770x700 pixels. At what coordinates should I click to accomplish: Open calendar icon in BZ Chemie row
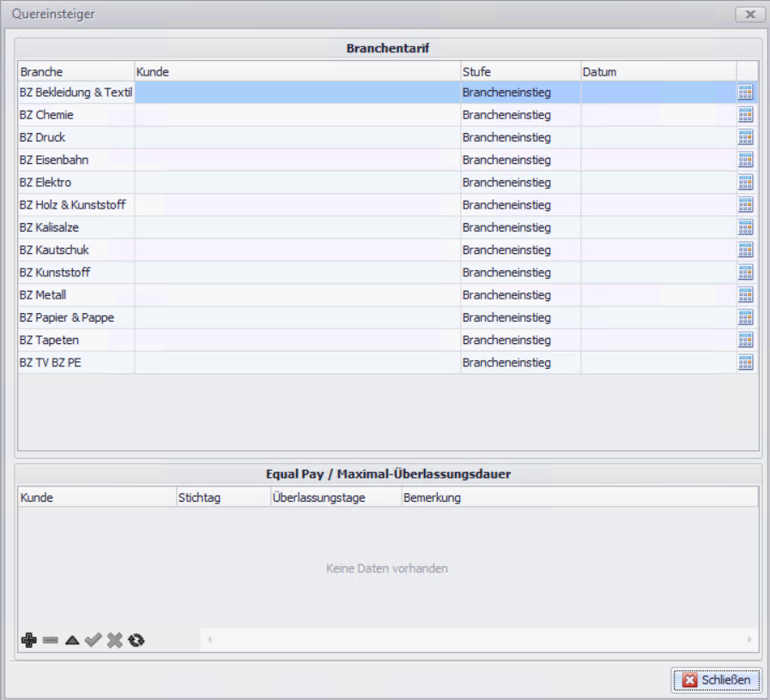[745, 115]
